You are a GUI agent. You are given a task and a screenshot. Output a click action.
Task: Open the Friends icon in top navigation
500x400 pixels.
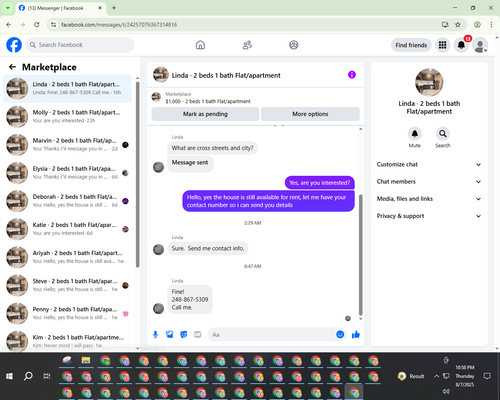click(247, 45)
